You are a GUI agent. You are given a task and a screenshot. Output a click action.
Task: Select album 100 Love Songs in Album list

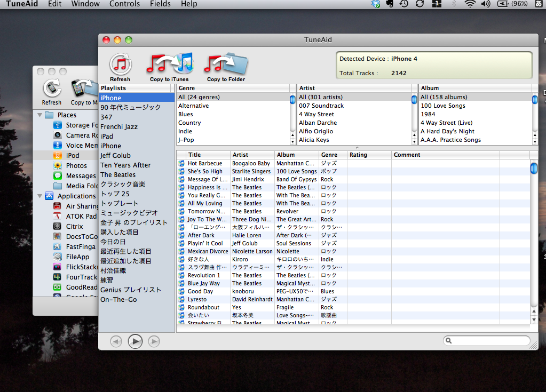coord(476,106)
